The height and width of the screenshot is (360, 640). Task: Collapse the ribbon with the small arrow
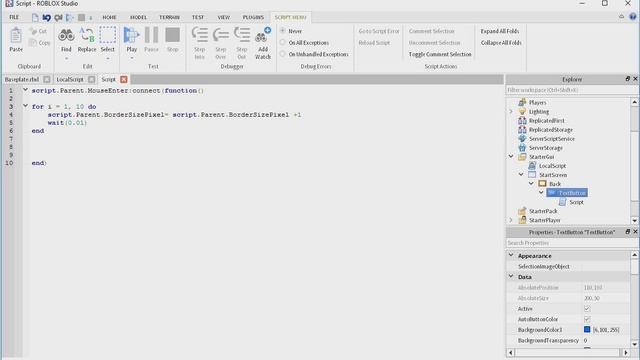pyautogui.click(x=621, y=17)
